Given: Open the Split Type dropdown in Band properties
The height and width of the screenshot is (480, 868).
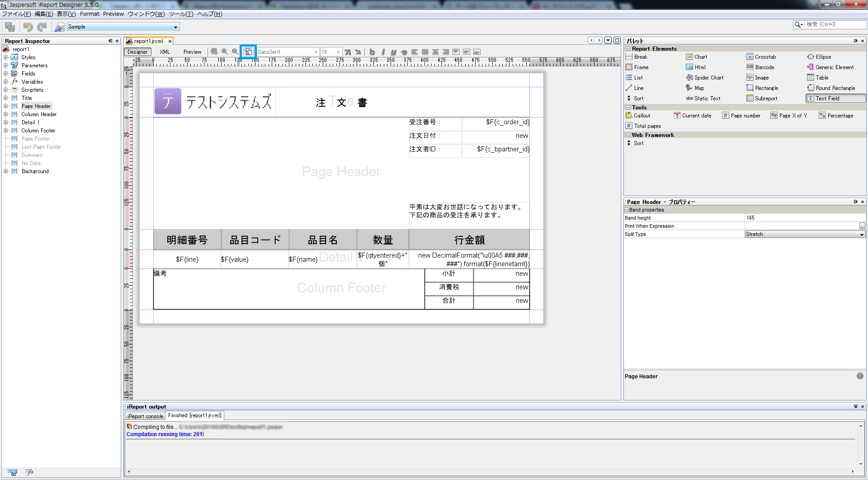Looking at the screenshot, I should click(861, 234).
